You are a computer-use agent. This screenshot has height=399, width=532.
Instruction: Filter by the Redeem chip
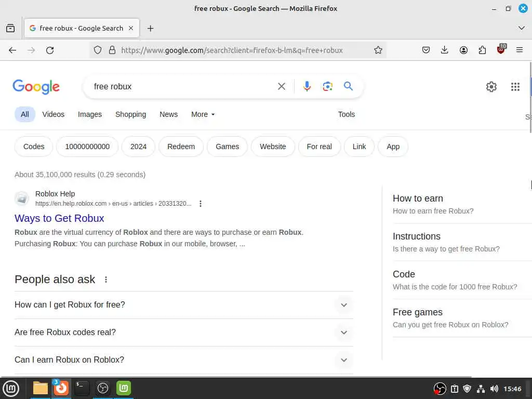click(x=181, y=147)
